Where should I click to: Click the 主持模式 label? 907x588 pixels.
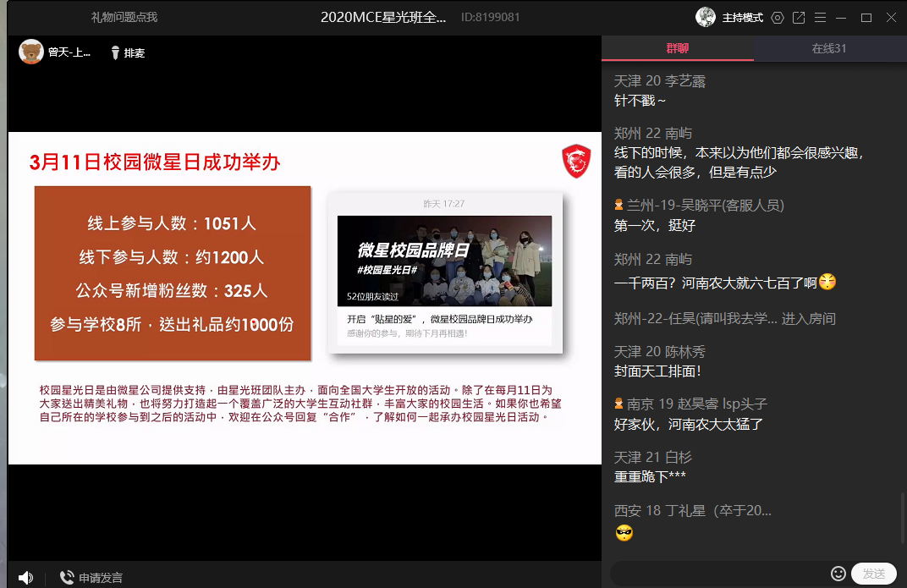click(743, 18)
